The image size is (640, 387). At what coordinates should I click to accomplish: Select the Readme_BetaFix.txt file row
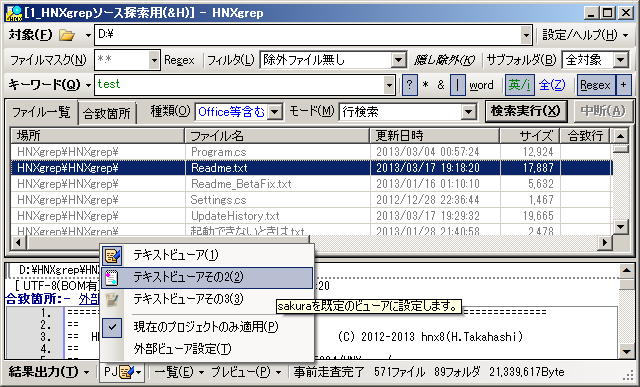[311, 184]
